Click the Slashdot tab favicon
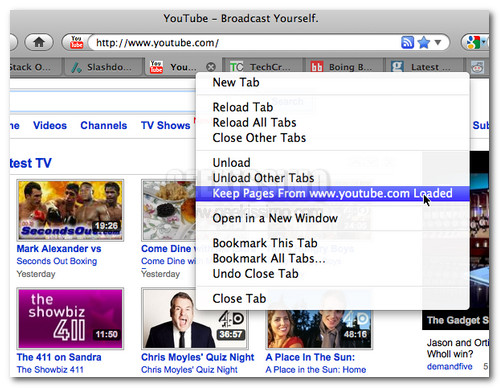 point(77,67)
